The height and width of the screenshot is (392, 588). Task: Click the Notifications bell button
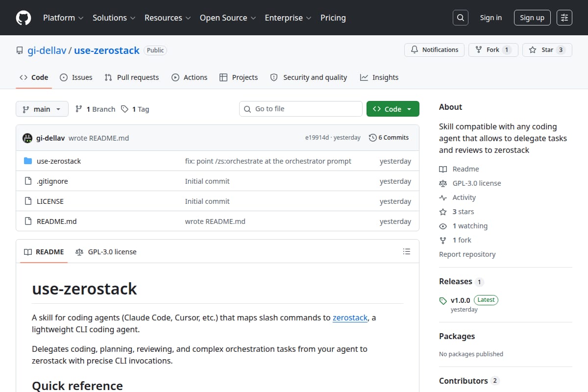pos(434,50)
